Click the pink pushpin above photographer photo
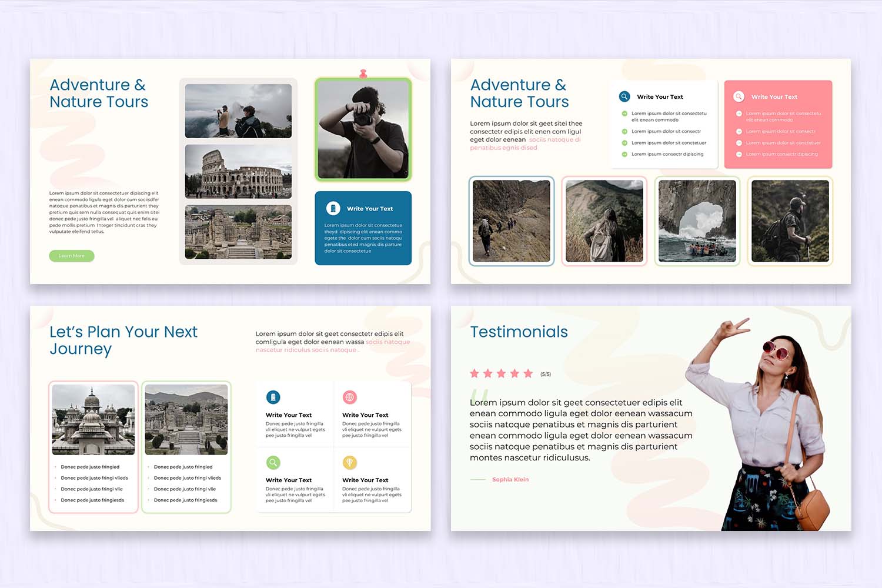The image size is (882, 588). (363, 73)
